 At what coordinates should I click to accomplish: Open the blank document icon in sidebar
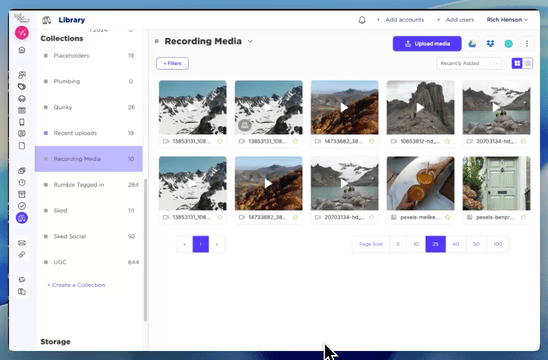(22, 146)
